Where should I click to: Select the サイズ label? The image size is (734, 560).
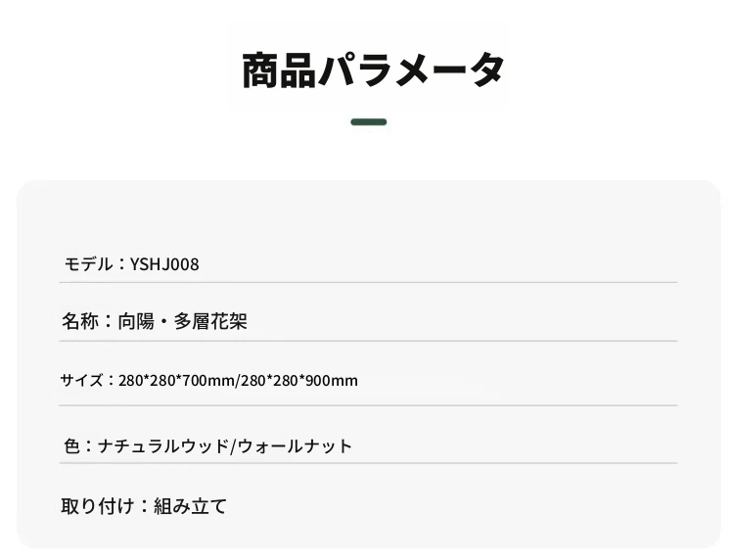tap(81, 380)
